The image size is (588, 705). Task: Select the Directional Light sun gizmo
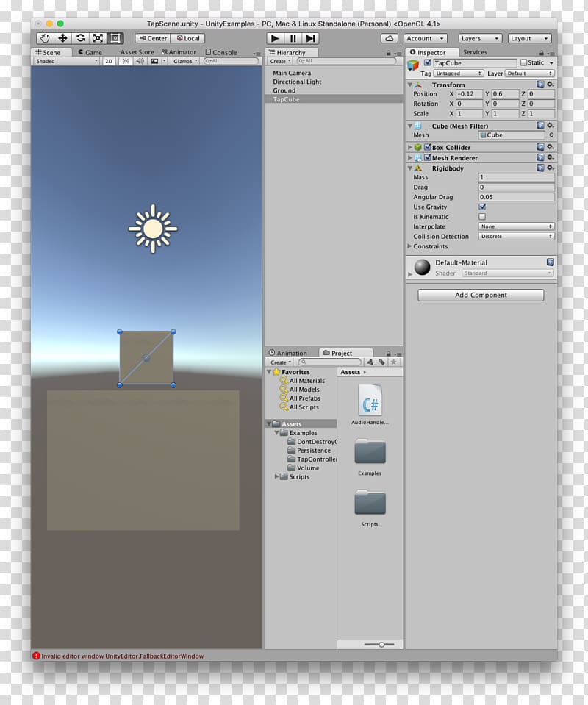click(x=153, y=229)
